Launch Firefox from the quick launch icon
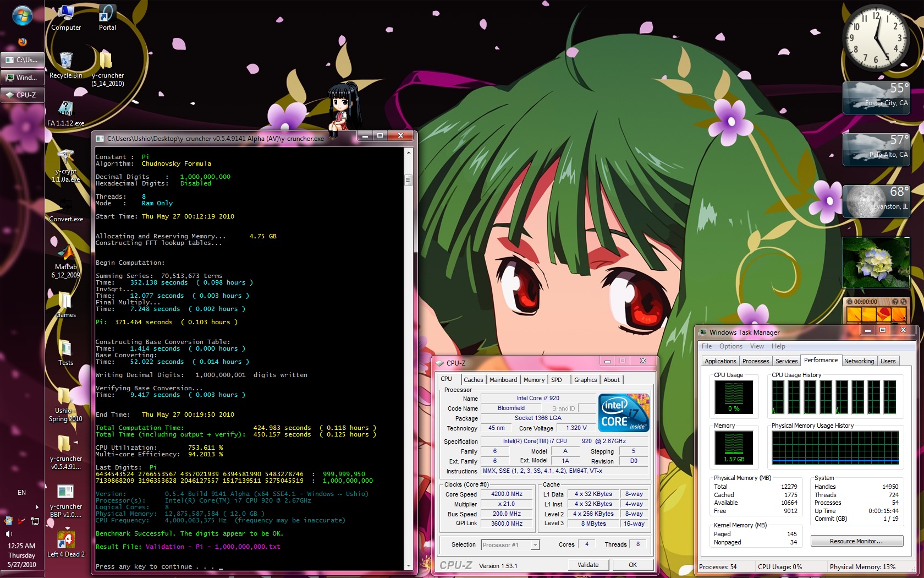 (x=22, y=42)
